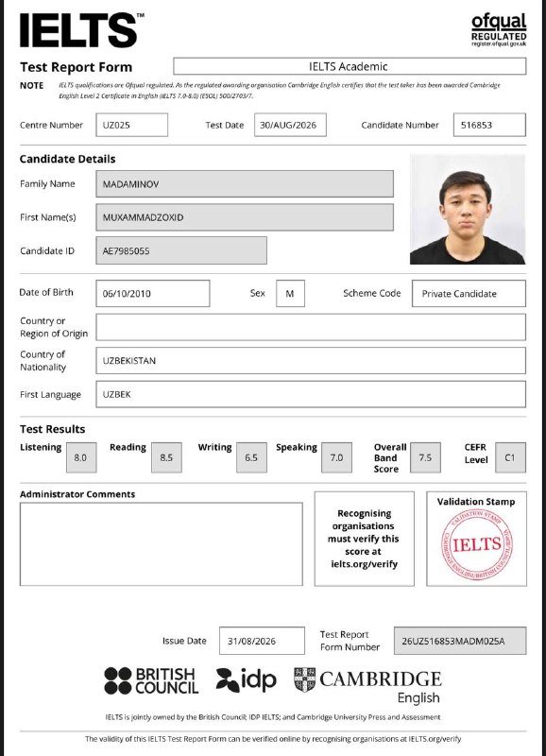Click the IELTS logo at top left
Image resolution: width=546 pixels, height=756 pixels.
82,30
